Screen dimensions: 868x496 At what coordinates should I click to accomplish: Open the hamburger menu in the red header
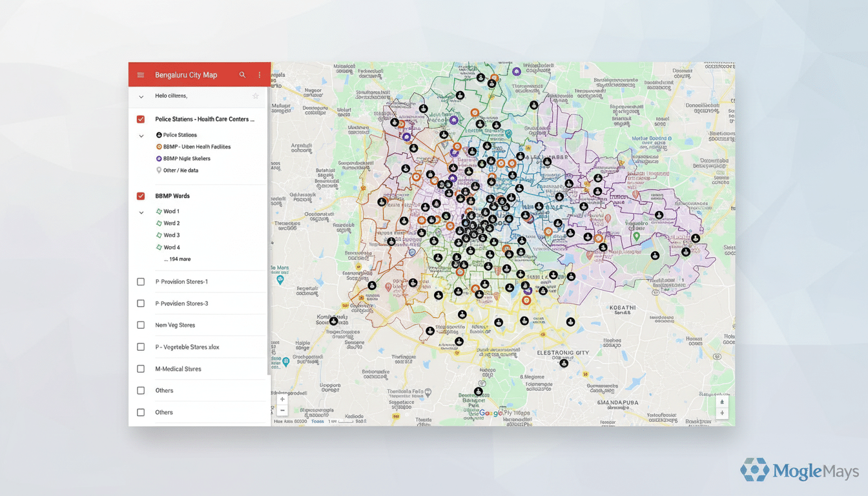[140, 74]
